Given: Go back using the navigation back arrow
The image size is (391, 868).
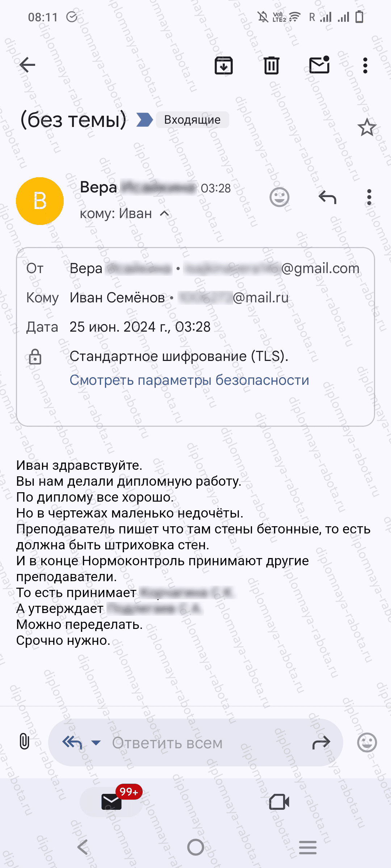Looking at the screenshot, I should point(28,65).
